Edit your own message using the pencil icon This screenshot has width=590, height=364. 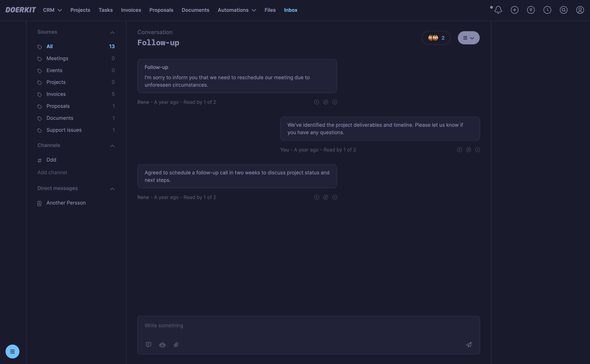469,149
